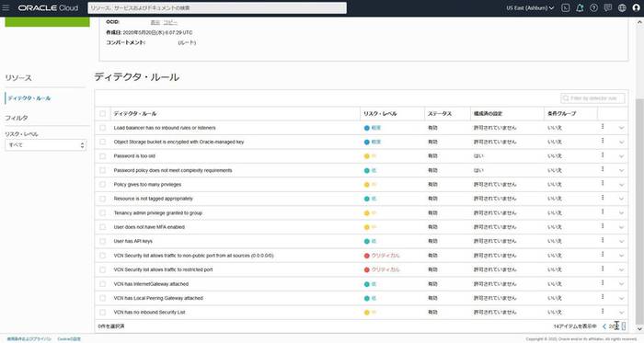Screen dimensions: 644x343
Task: Check the Password is too old checkbox
Action: 103,156
